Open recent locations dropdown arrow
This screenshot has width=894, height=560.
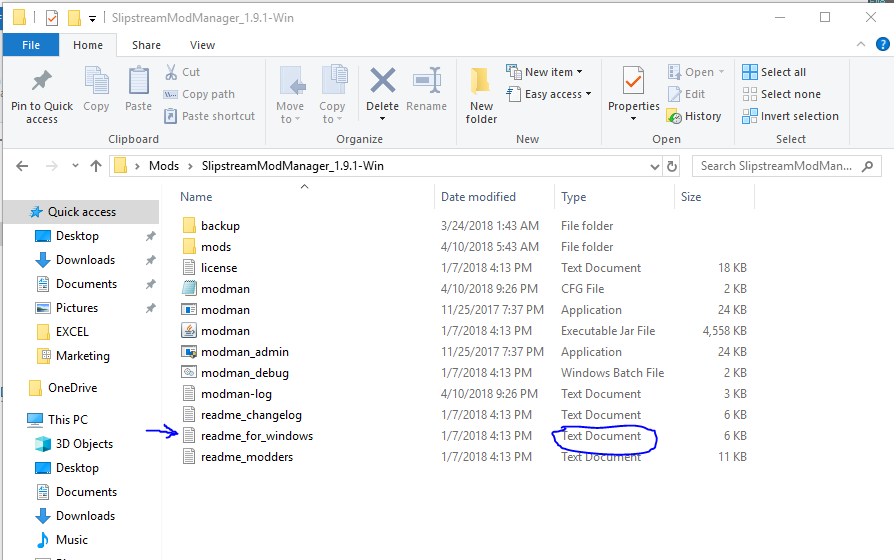click(75, 166)
